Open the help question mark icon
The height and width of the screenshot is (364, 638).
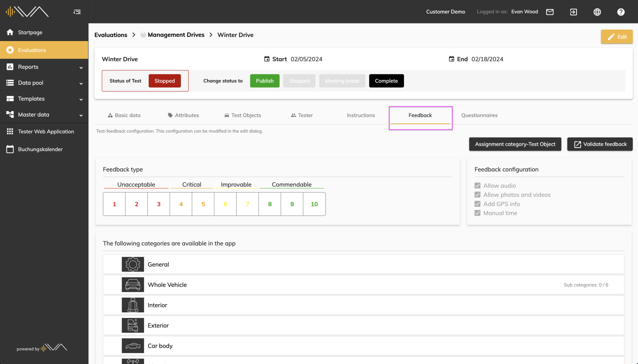[621, 12]
